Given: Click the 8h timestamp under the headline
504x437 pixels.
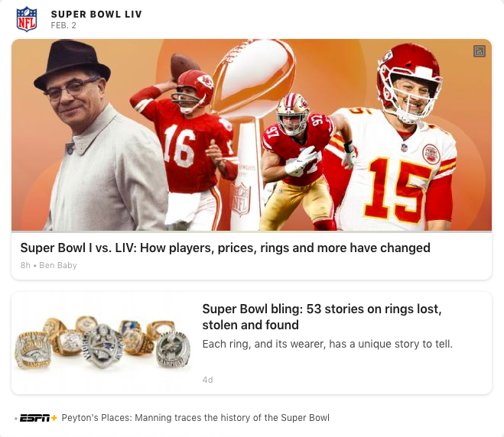Looking at the screenshot, I should (x=25, y=265).
